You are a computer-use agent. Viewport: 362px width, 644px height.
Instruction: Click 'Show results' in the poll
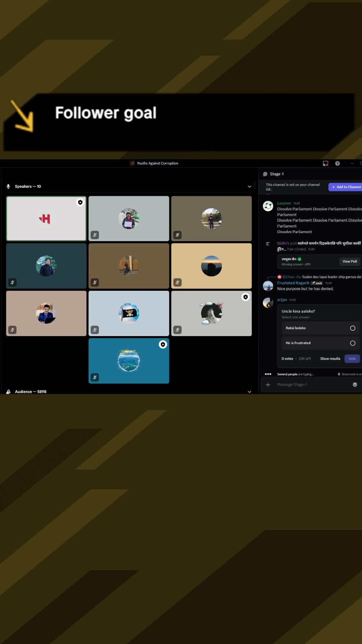point(330,359)
